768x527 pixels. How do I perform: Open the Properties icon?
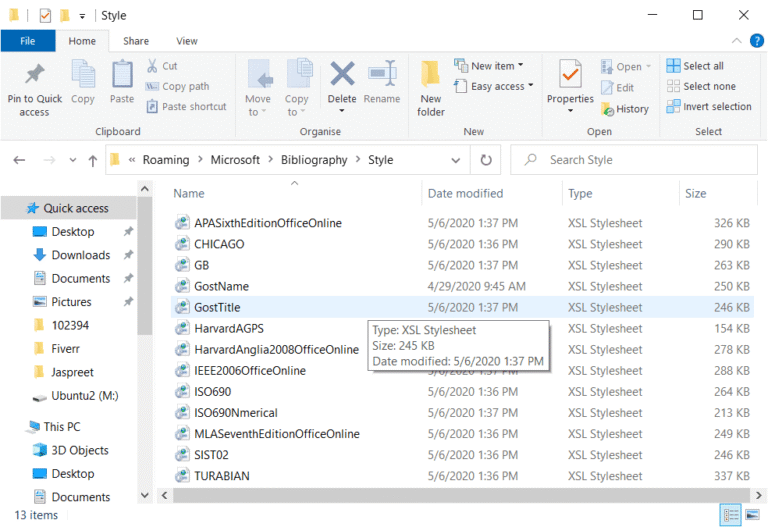[x=570, y=74]
